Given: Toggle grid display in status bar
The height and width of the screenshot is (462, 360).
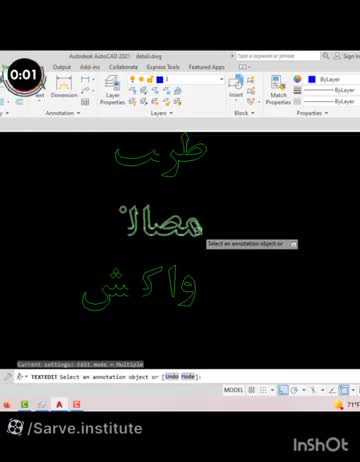Looking at the screenshot, I should (252, 390).
